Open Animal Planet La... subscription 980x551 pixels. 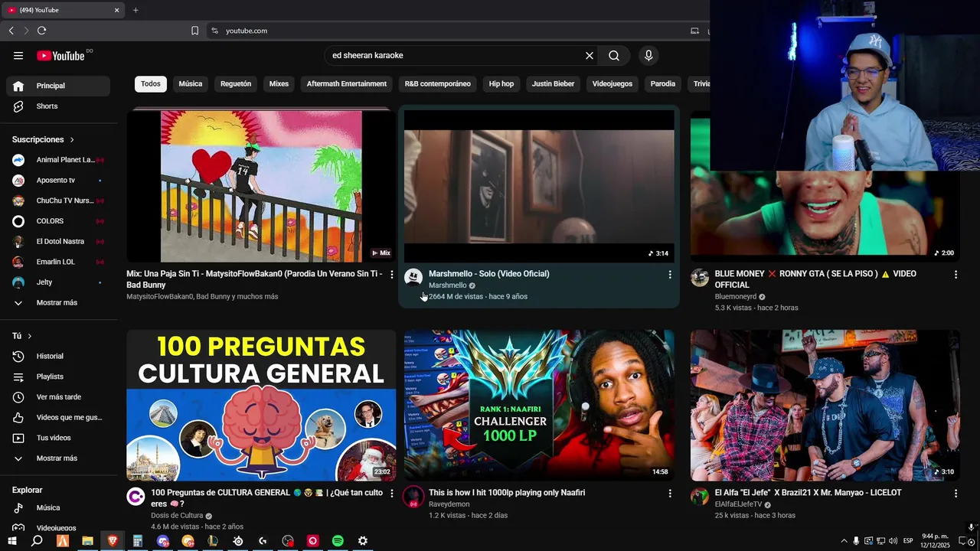pos(58,160)
